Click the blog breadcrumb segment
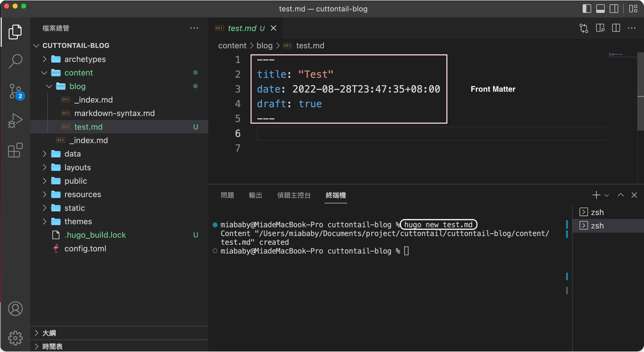The height and width of the screenshot is (352, 644). 264,46
